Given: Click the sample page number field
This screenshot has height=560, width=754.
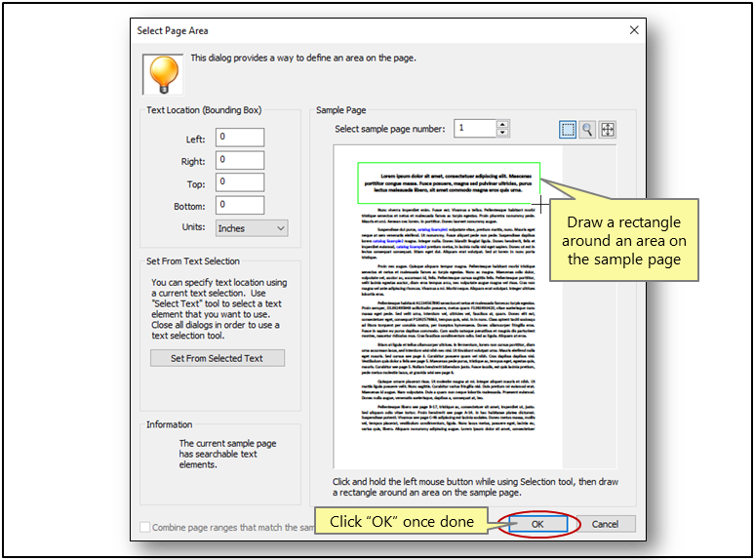Looking at the screenshot, I should tap(474, 129).
